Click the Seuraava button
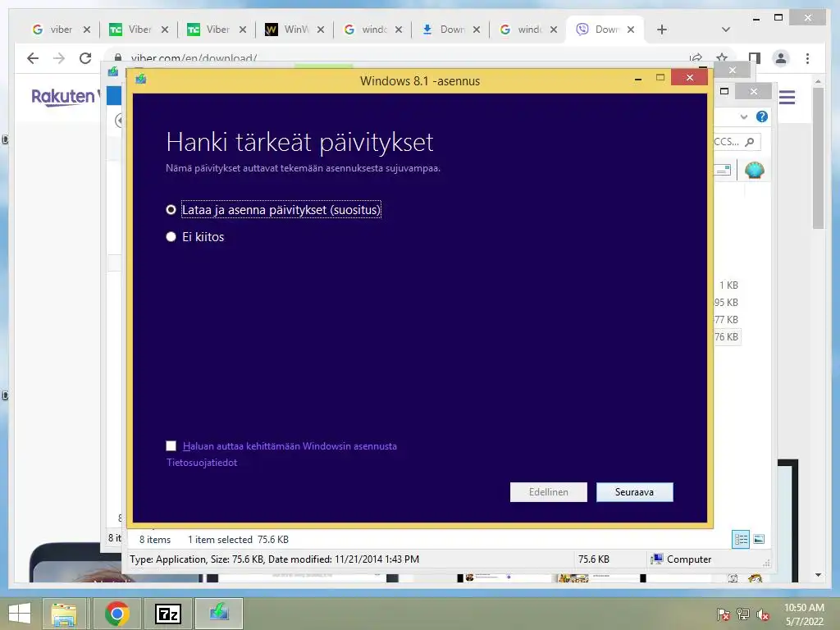 (634, 492)
